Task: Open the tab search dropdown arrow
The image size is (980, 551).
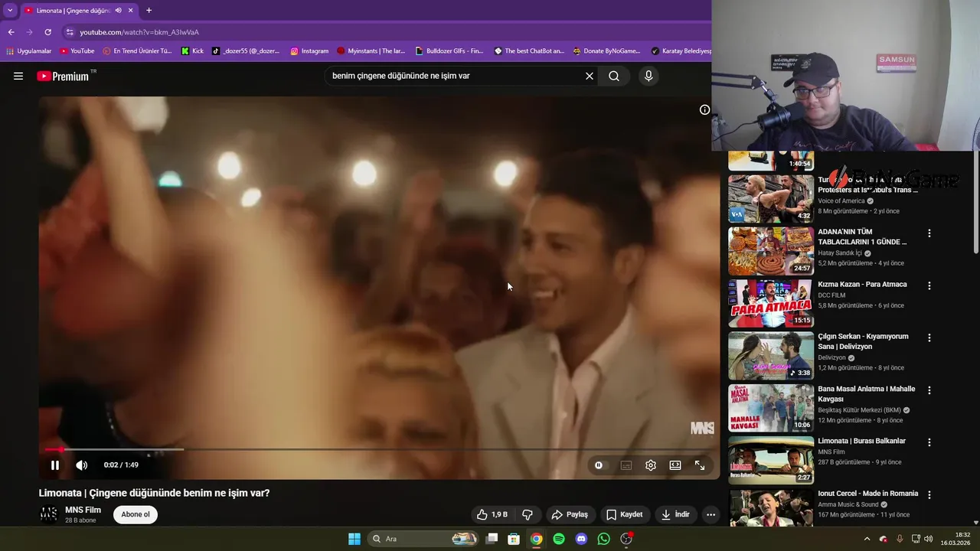Action: pos(10,11)
